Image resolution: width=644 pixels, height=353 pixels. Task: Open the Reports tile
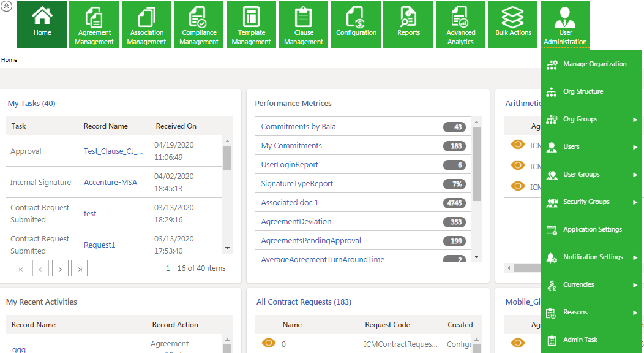[x=408, y=25]
